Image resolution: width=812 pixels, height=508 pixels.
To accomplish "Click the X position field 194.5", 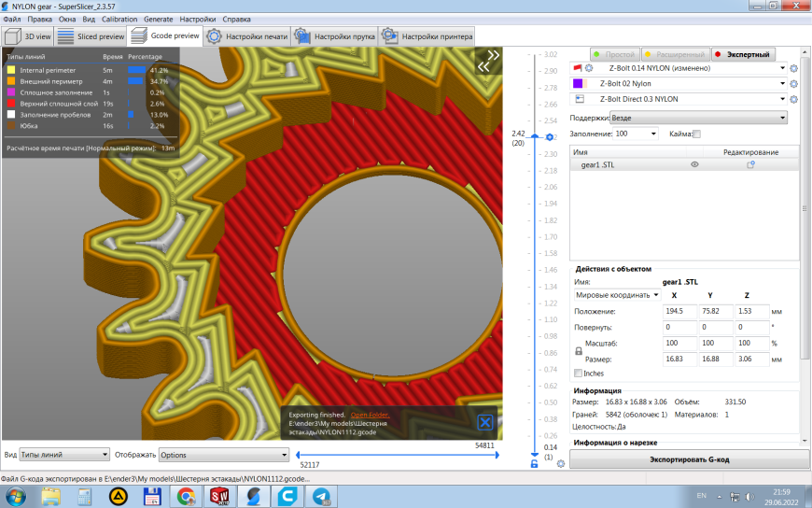I will pos(679,312).
